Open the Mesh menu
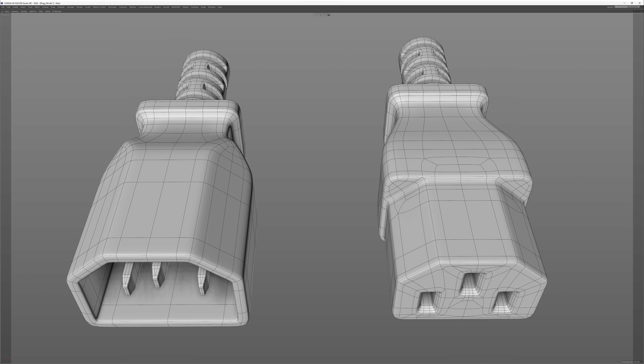This screenshot has height=364, width=644. [x=37, y=7]
